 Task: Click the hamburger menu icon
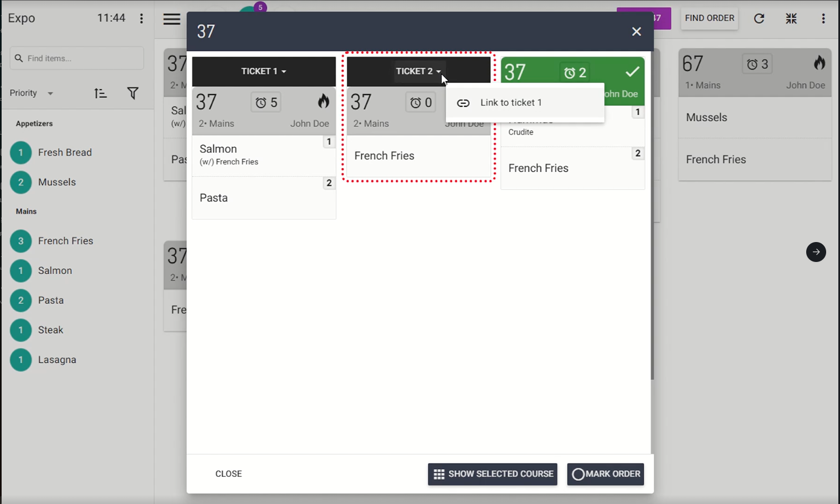pos(172,19)
